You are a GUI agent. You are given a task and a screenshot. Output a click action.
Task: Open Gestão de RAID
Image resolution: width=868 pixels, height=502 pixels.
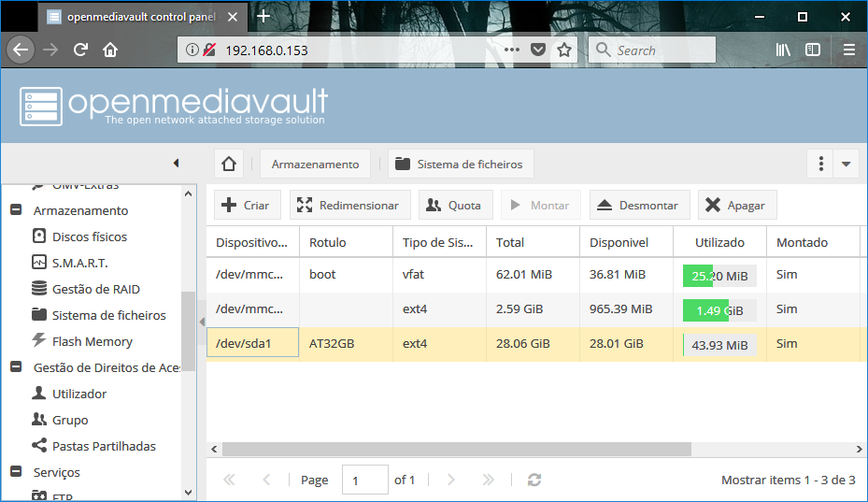tap(86, 289)
